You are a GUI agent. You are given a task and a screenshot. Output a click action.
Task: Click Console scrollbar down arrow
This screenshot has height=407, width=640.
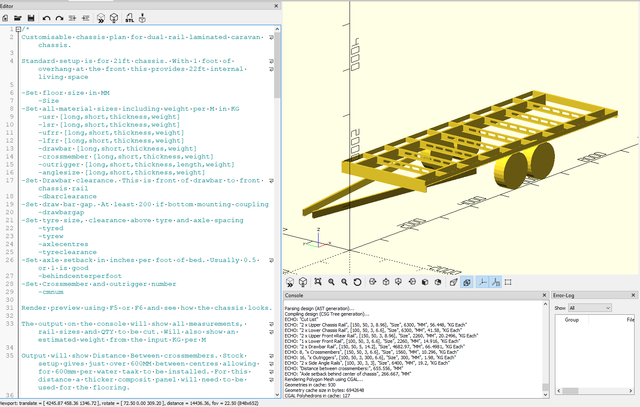tap(545, 395)
